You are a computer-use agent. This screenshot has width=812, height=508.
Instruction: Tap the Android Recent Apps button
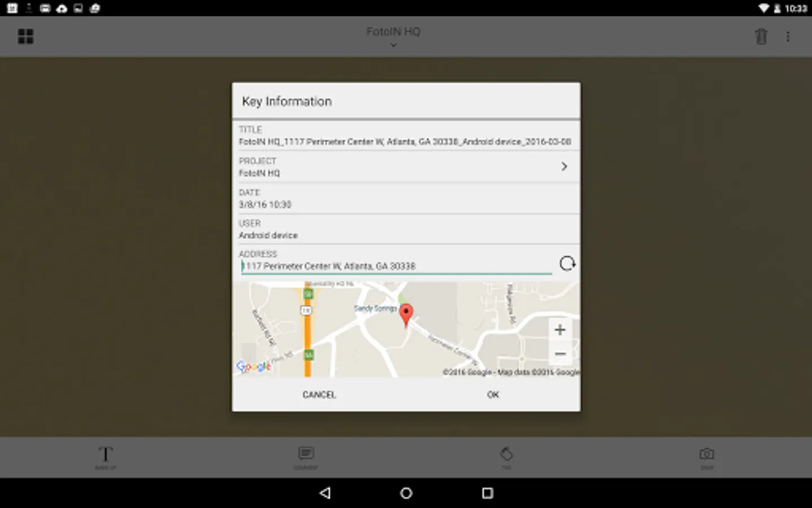pyautogui.click(x=488, y=493)
